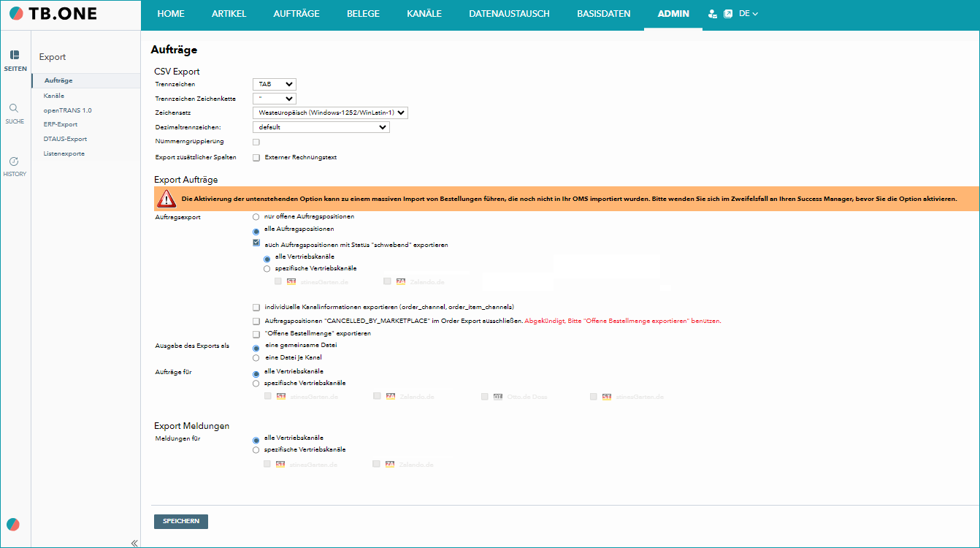Click the small TB.ONE logo at sidebar bottom
980x548 pixels.
tap(13, 525)
